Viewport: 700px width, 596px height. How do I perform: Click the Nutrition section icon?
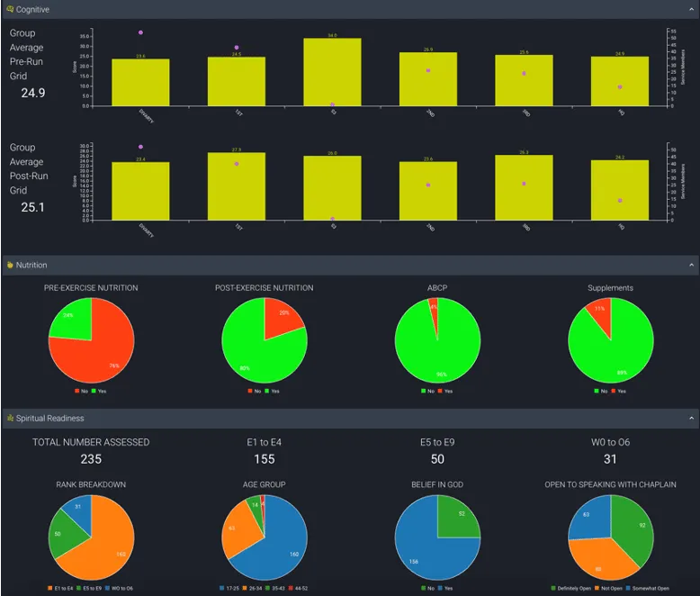pyautogui.click(x=10, y=265)
